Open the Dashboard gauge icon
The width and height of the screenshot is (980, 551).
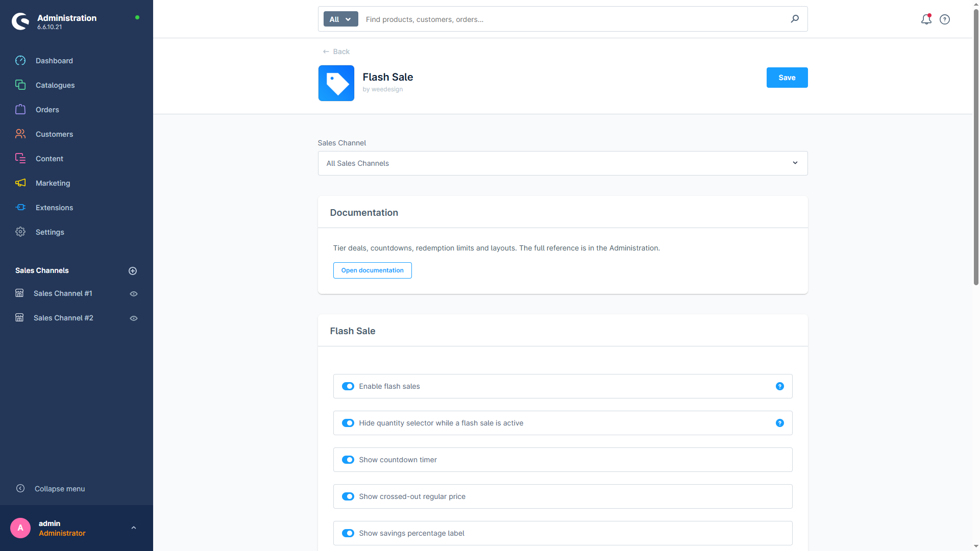point(20,61)
